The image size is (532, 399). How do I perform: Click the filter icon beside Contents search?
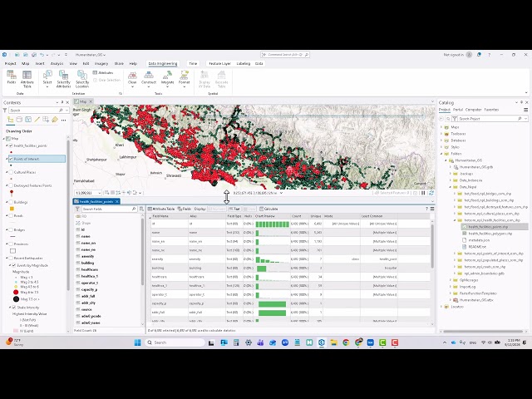point(5,111)
